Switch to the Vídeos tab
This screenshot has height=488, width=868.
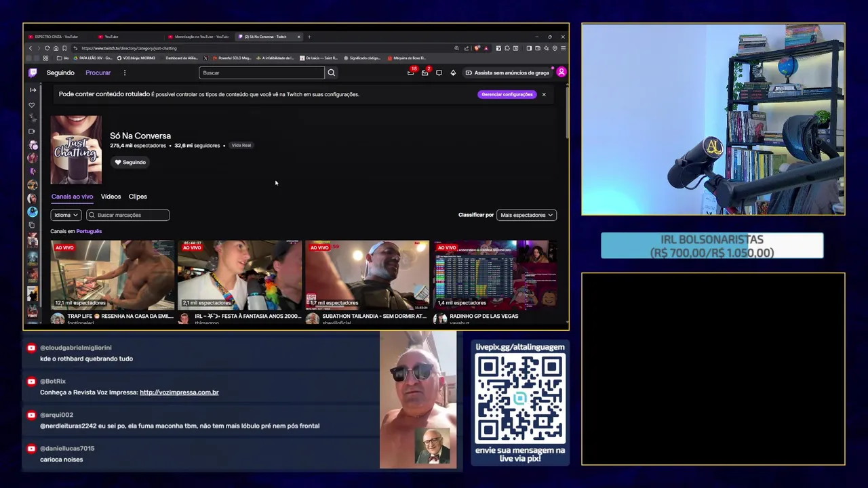coord(111,197)
